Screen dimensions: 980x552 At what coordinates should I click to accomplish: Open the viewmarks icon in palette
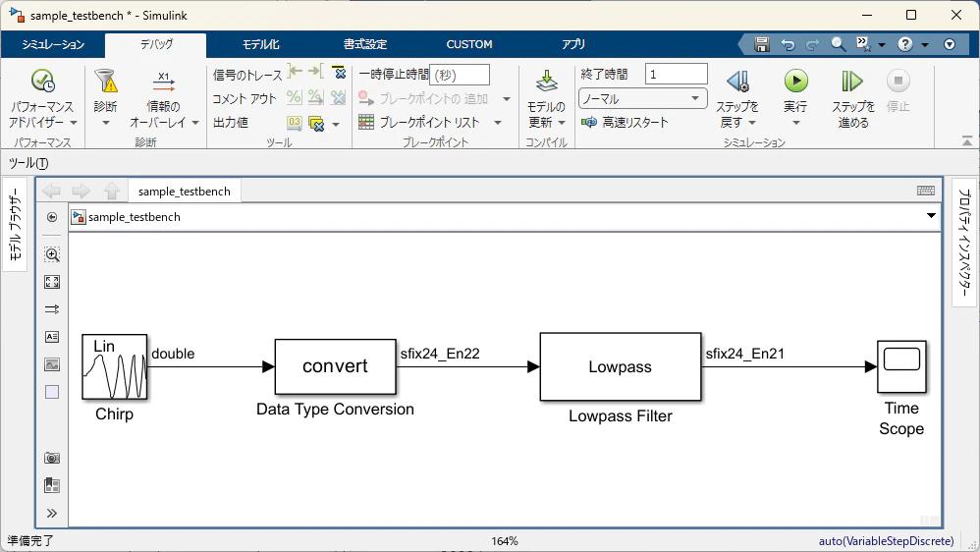(52, 486)
